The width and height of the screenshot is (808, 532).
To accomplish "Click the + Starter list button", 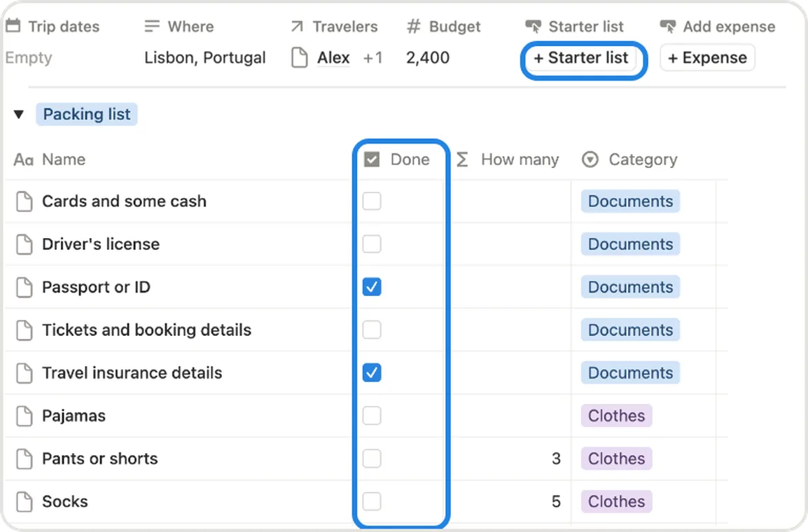I will coord(581,57).
